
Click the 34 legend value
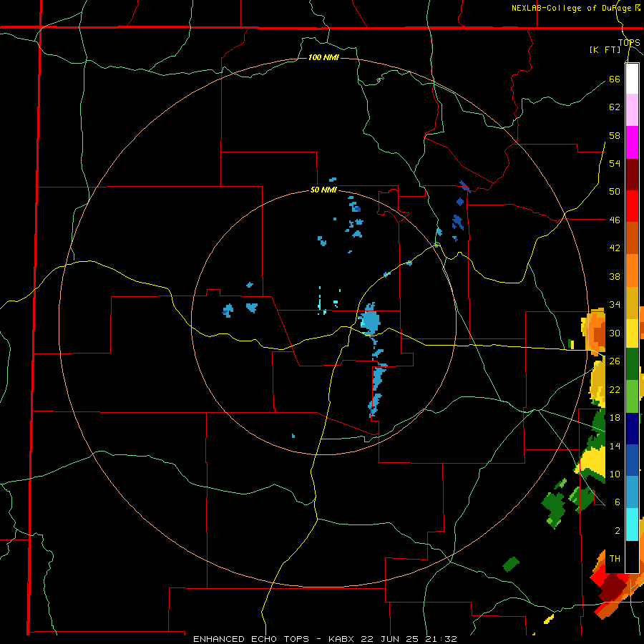tap(615, 305)
